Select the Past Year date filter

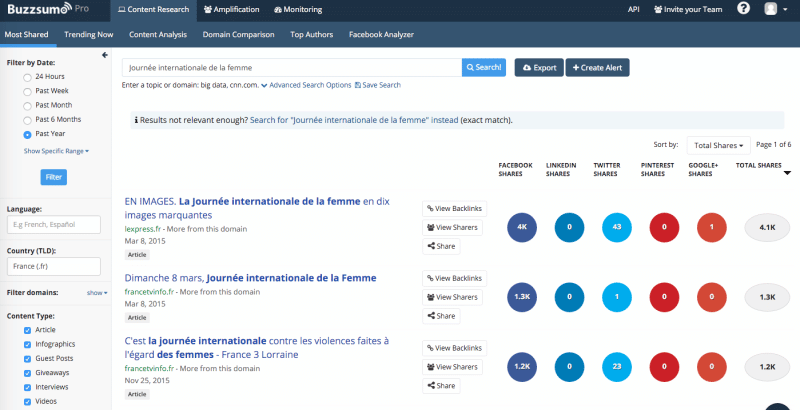(27, 135)
